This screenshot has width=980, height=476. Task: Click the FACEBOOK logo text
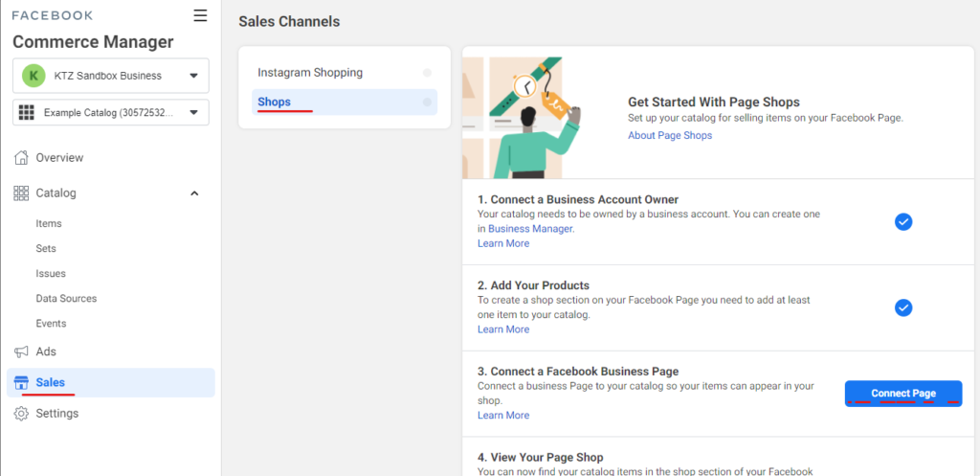pyautogui.click(x=53, y=15)
